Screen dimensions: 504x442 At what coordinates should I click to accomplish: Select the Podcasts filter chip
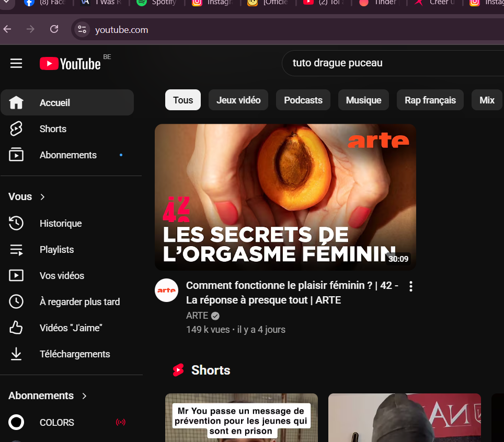coord(303,100)
